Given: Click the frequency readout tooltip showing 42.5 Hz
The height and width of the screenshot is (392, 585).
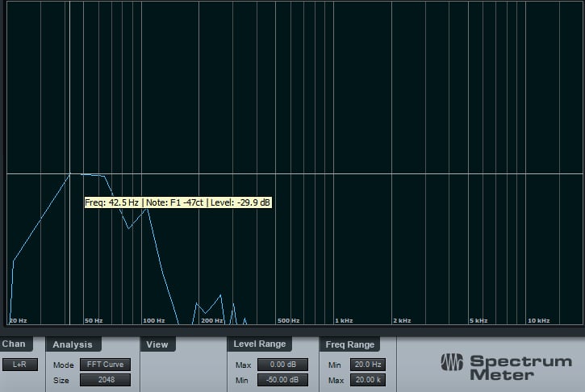Looking at the screenshot, I should pyautogui.click(x=178, y=202).
